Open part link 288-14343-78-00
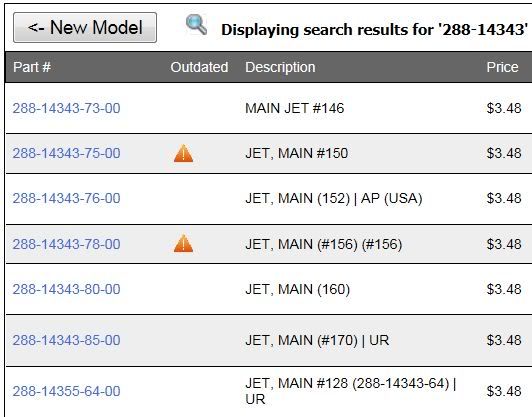 point(66,244)
